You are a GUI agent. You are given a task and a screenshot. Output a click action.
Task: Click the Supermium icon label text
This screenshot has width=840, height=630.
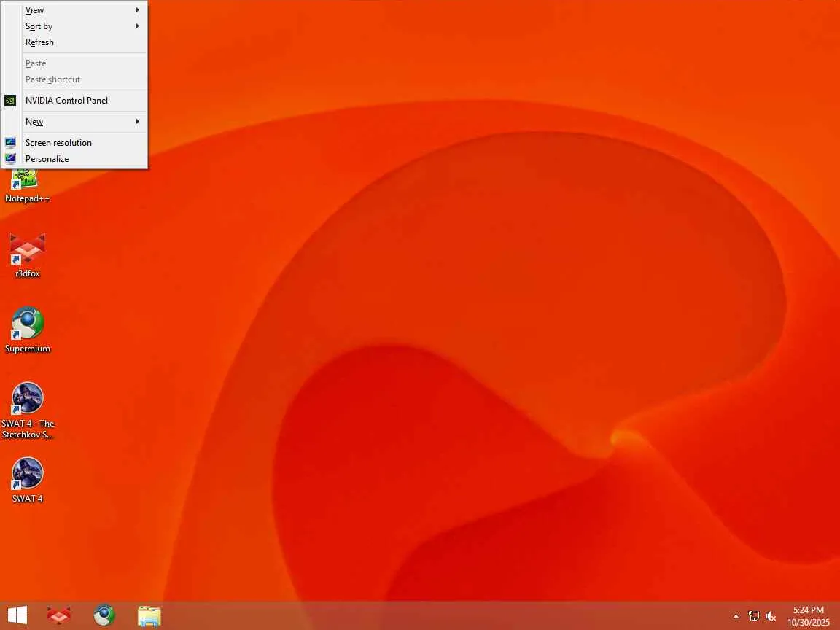tap(27, 349)
